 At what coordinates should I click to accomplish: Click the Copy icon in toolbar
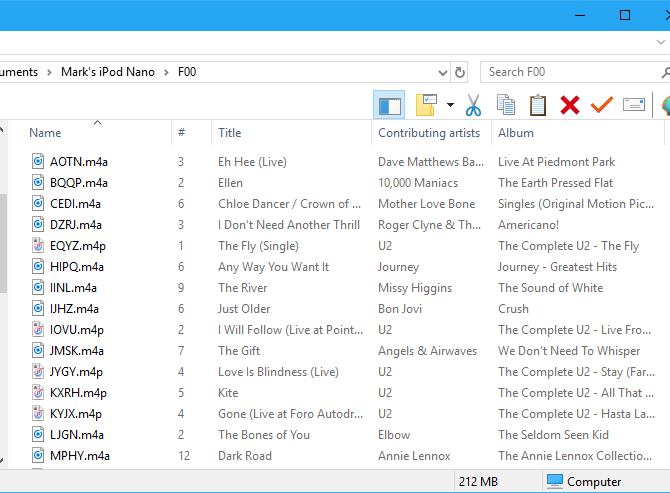pyautogui.click(x=506, y=104)
